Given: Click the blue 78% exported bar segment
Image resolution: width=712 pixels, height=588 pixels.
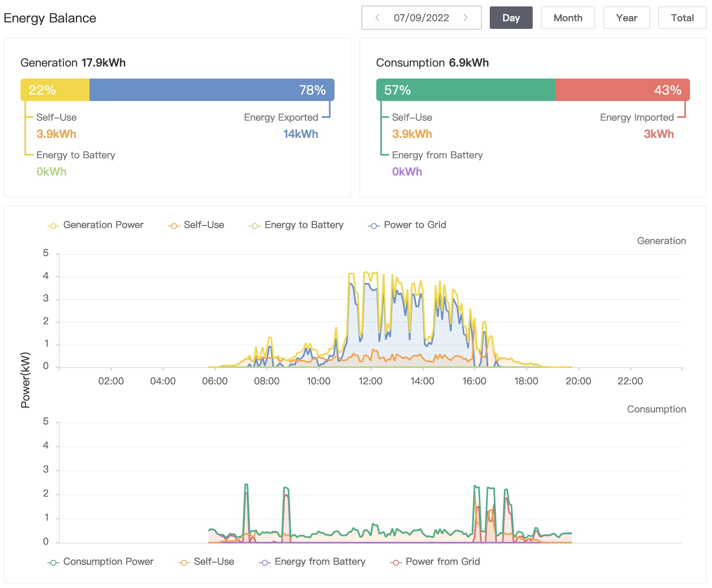Looking at the screenshot, I should click(x=211, y=90).
